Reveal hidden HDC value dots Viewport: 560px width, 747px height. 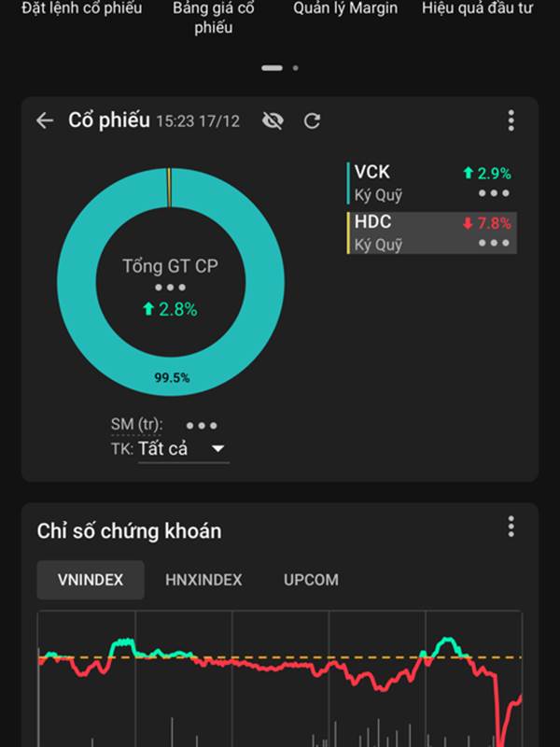point(494,243)
